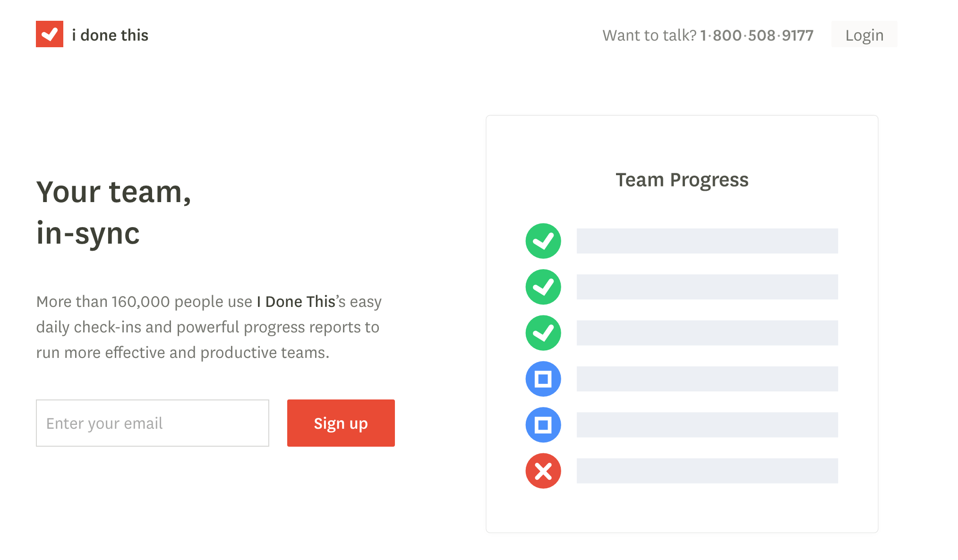
Task: Select the second blue square icon
Action: point(543,425)
